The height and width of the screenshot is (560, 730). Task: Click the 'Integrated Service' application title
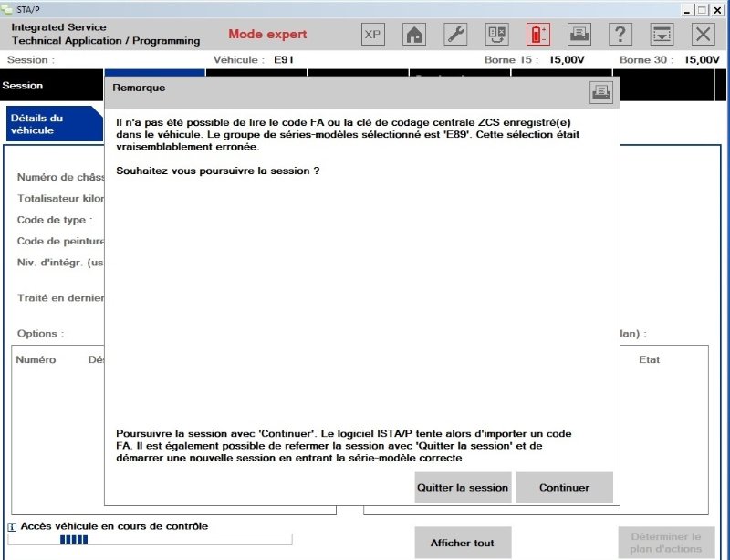(x=58, y=27)
